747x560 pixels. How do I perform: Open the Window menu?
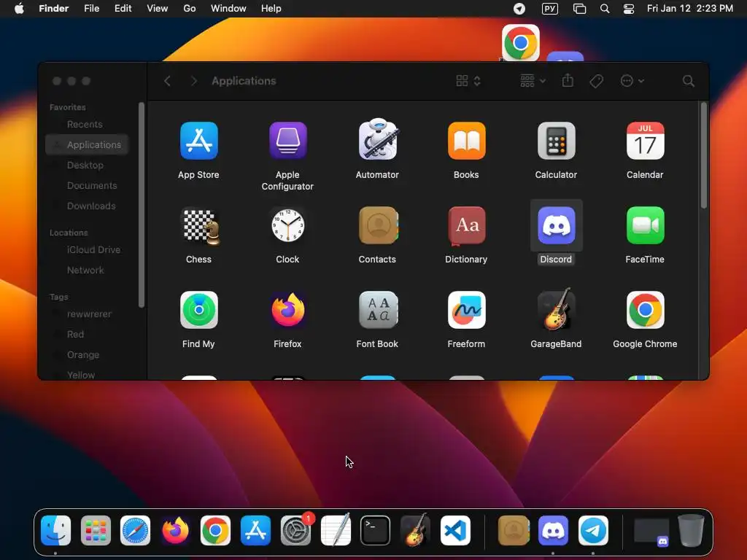coord(228,8)
